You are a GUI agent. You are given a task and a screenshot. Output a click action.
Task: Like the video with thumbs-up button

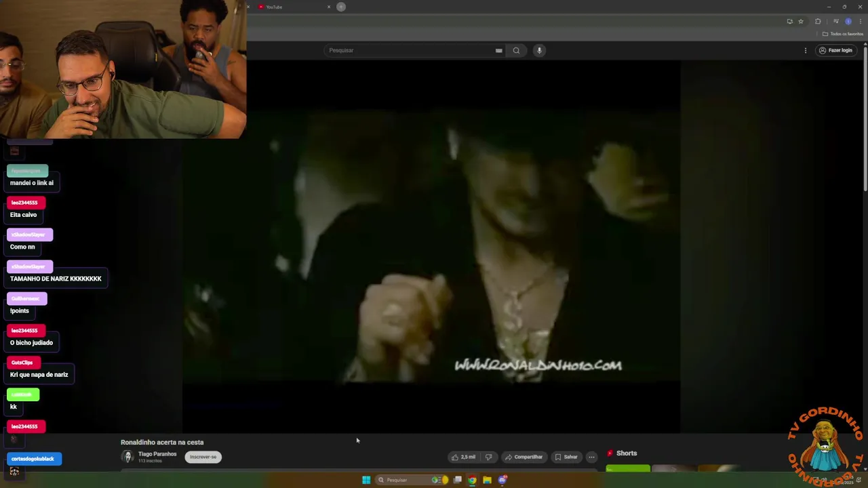[x=463, y=457]
